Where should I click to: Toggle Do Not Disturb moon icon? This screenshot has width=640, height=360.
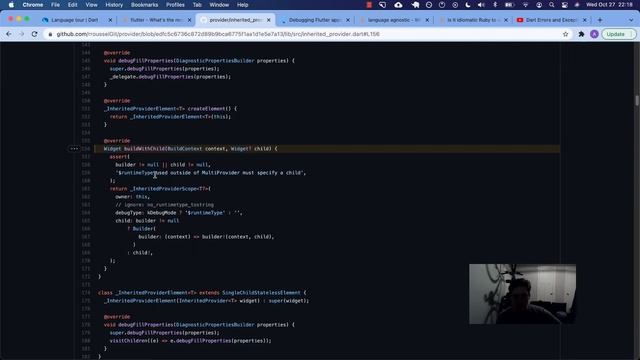point(468,5)
